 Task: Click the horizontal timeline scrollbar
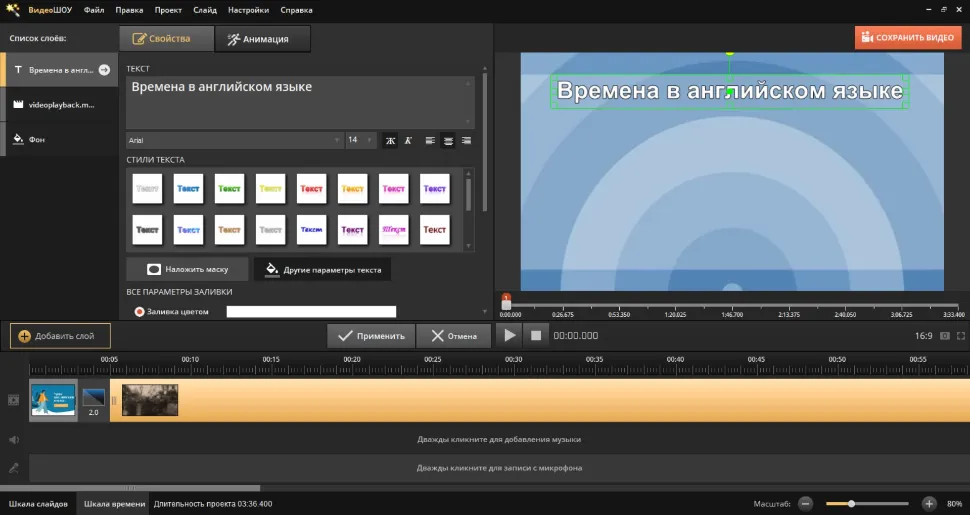click(130, 488)
